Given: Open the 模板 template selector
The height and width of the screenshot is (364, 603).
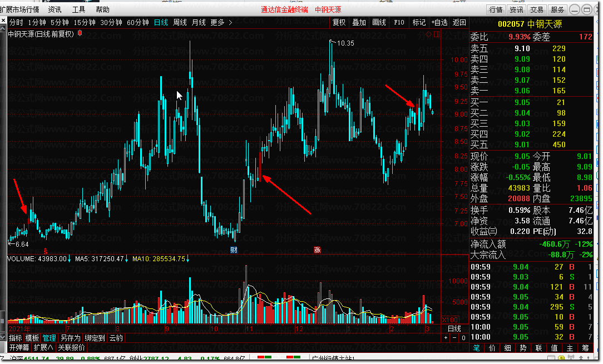Looking at the screenshot, I should click(x=32, y=338).
